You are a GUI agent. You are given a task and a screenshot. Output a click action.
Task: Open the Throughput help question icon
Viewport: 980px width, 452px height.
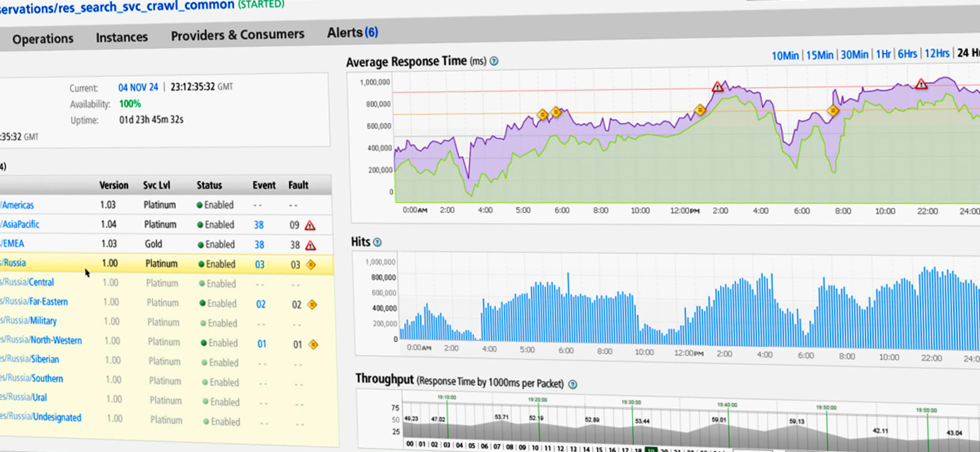point(572,384)
